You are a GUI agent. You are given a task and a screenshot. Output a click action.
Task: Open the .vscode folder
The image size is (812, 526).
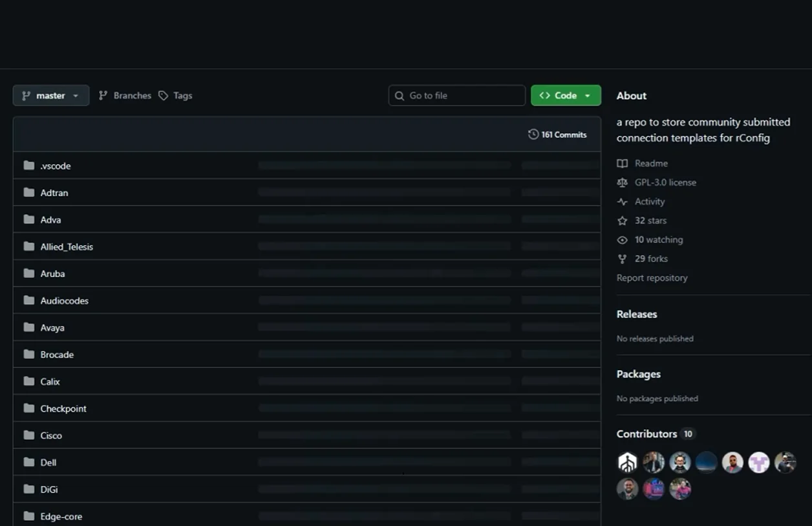coord(56,166)
